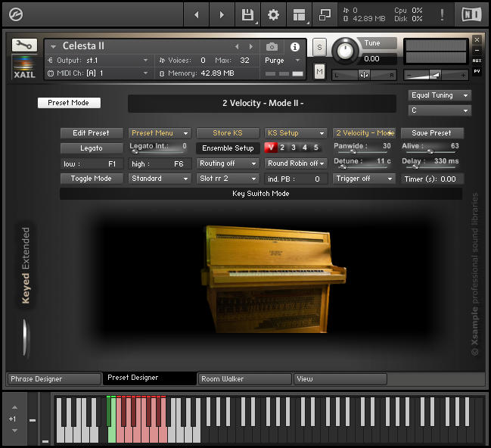Select previous preset arrow beside Celesta II
The image size is (491, 448).
pyautogui.click(x=237, y=47)
